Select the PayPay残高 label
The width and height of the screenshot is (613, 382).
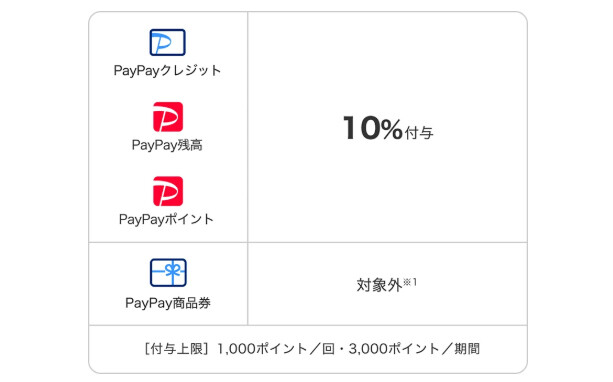click(x=167, y=145)
